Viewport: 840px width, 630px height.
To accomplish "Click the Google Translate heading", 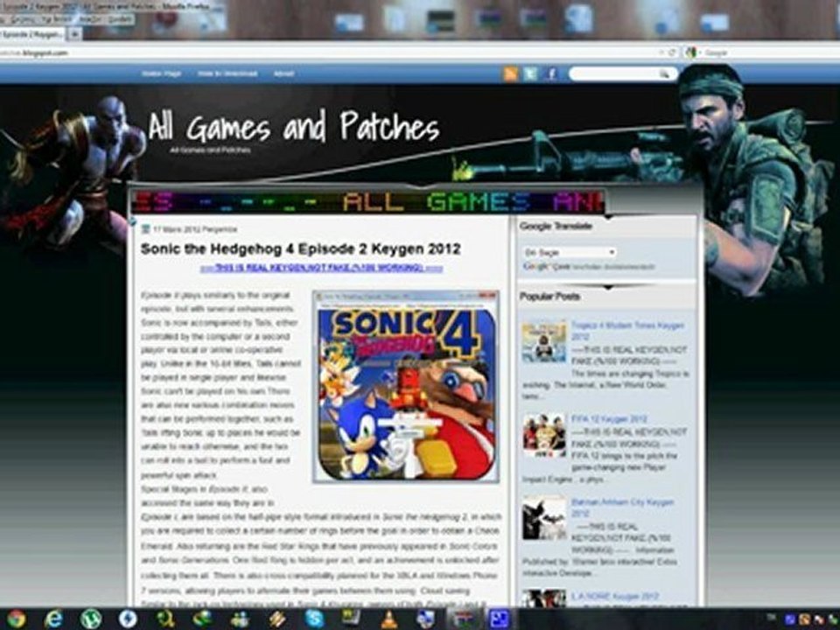I will pyautogui.click(x=556, y=226).
